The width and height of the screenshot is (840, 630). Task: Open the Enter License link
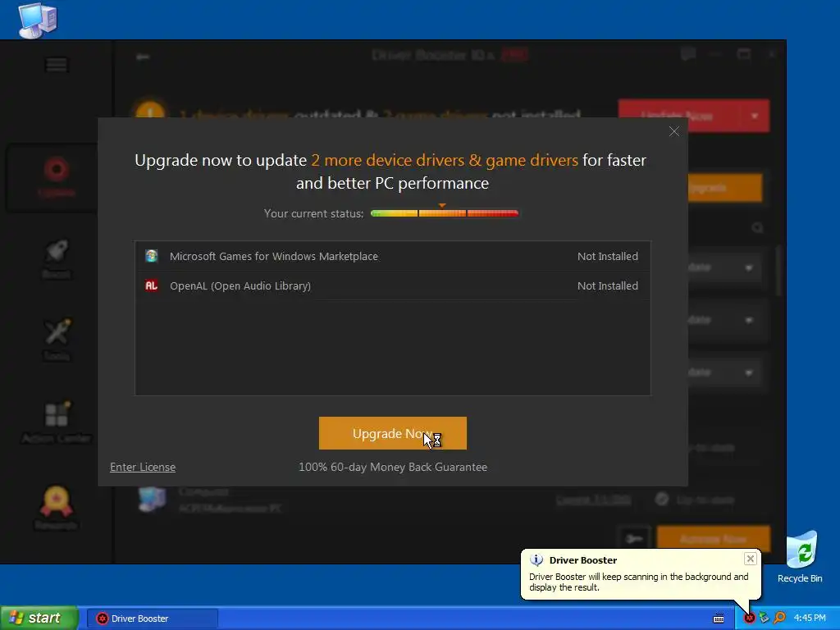[x=143, y=467]
